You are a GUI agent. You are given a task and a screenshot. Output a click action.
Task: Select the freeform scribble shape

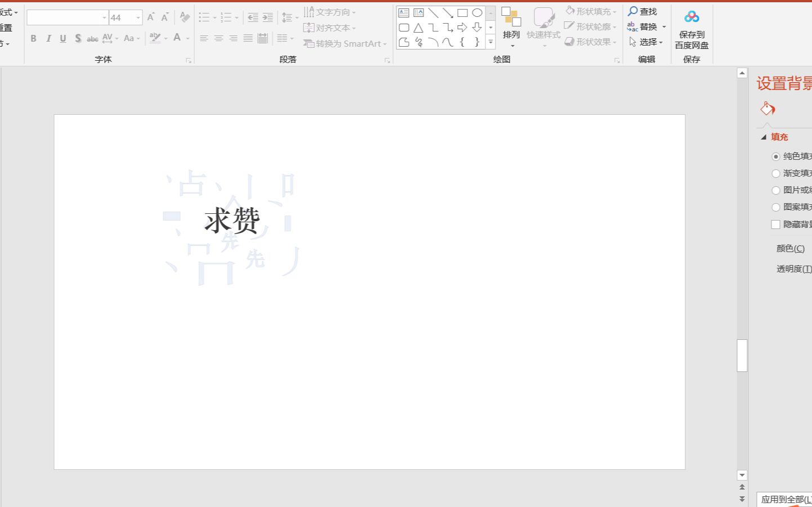pyautogui.click(x=418, y=42)
